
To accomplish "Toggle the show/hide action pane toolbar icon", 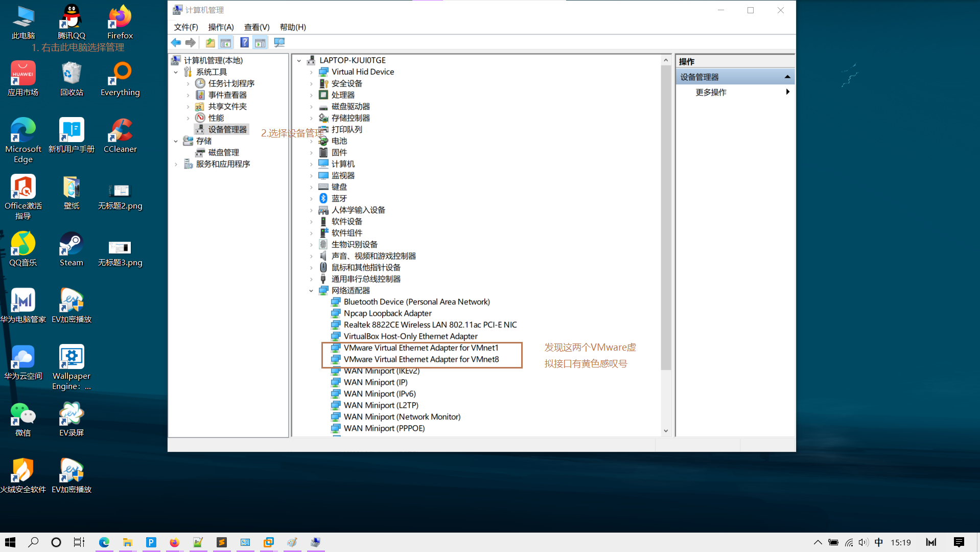I will (x=260, y=42).
